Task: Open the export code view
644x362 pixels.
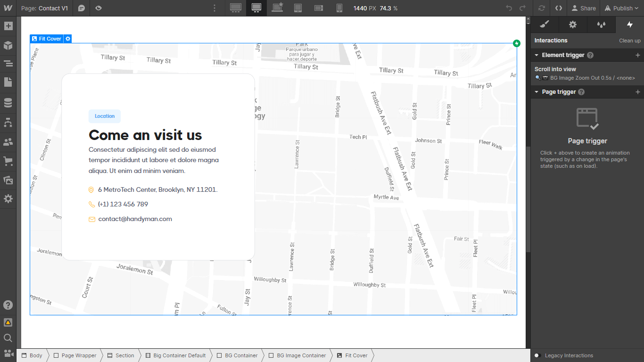Action: [558, 8]
